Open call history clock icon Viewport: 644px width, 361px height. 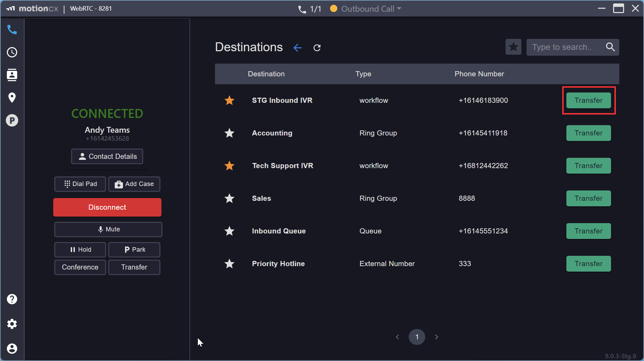coord(12,52)
